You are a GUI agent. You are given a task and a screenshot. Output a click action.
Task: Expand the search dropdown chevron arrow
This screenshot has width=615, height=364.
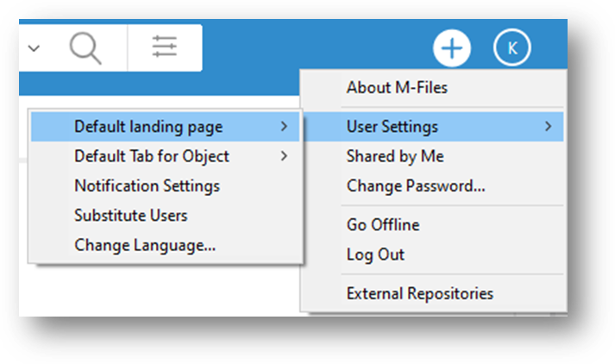tap(35, 48)
